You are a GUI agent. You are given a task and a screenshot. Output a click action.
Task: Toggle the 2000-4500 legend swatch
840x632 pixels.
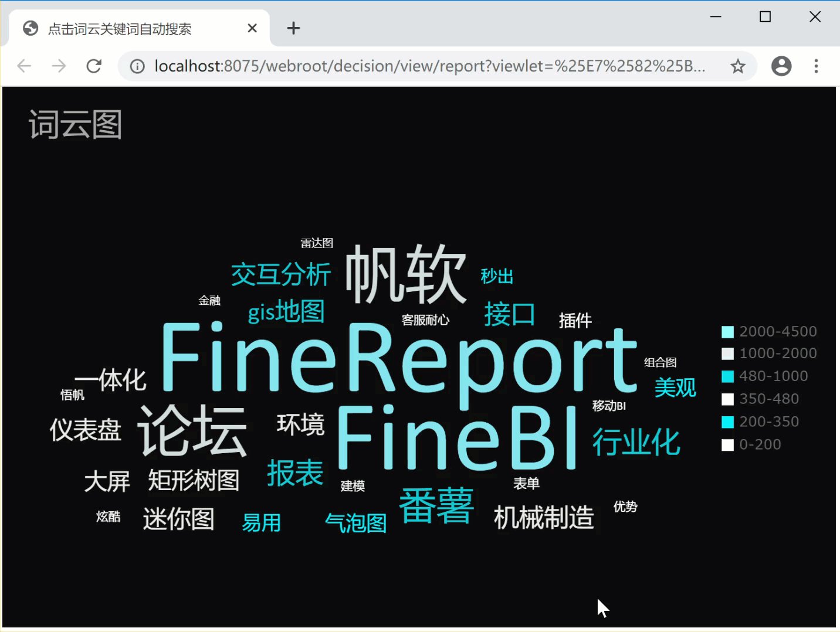[727, 332]
